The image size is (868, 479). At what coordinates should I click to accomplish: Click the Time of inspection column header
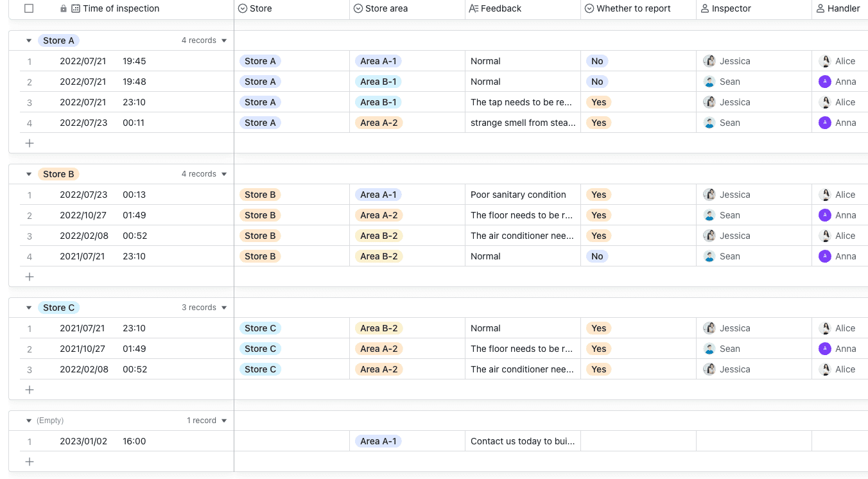pos(121,9)
